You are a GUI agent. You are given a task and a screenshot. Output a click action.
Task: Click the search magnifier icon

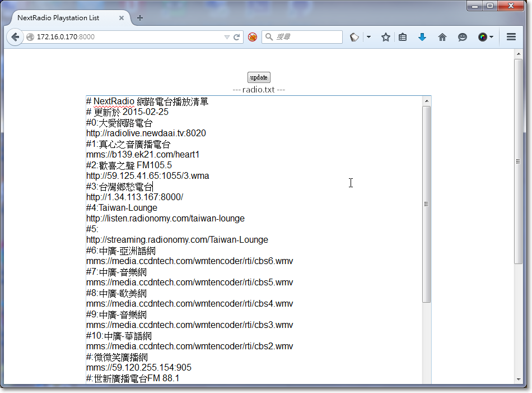pyautogui.click(x=269, y=36)
